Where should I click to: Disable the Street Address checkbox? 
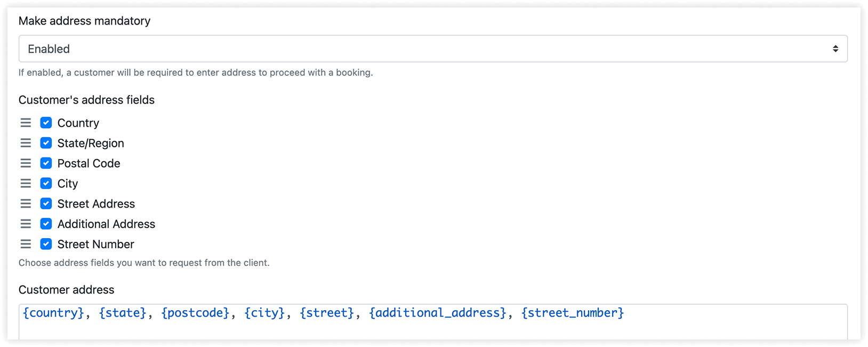[x=46, y=204]
